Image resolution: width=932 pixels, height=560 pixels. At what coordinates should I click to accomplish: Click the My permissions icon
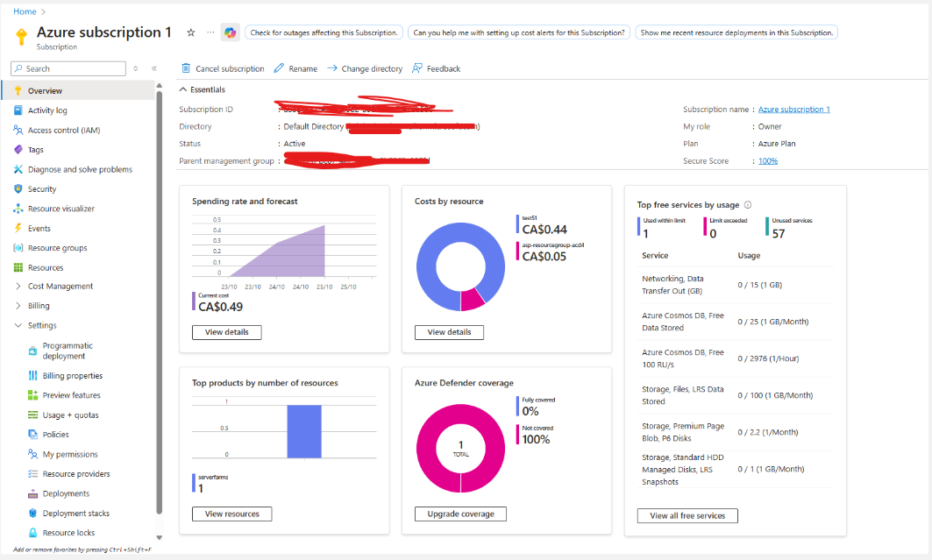pyautogui.click(x=32, y=454)
